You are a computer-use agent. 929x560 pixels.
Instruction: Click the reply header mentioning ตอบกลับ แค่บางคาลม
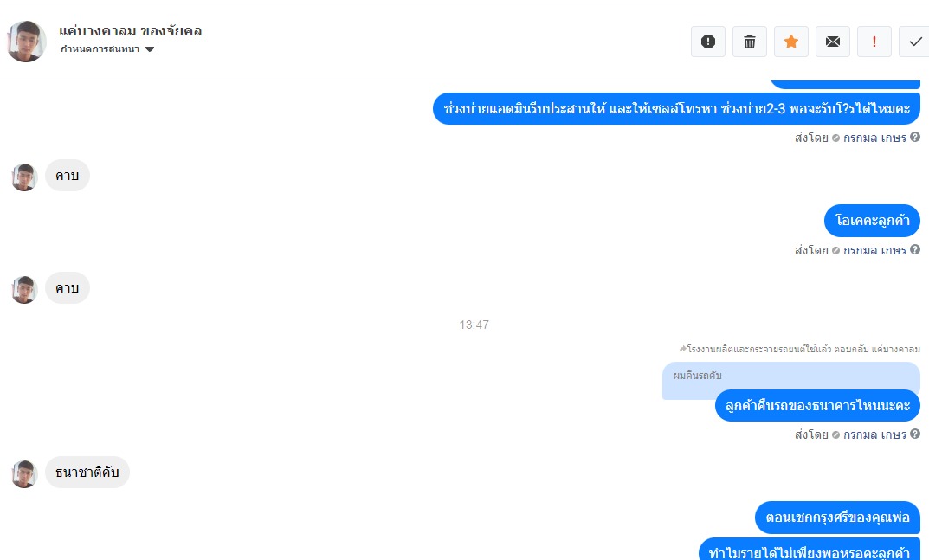pyautogui.click(x=800, y=349)
